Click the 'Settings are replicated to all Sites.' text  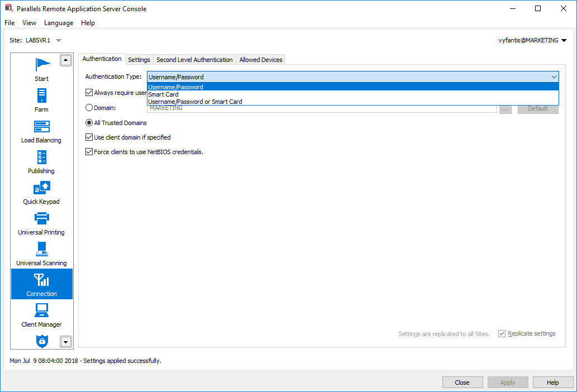[x=444, y=334]
